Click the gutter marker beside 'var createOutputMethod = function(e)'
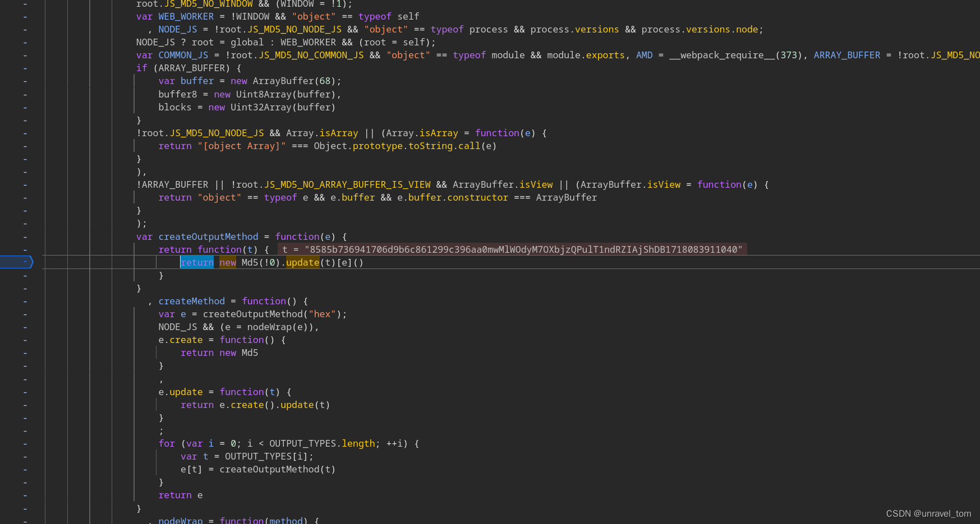The height and width of the screenshot is (524, 980). 25,237
